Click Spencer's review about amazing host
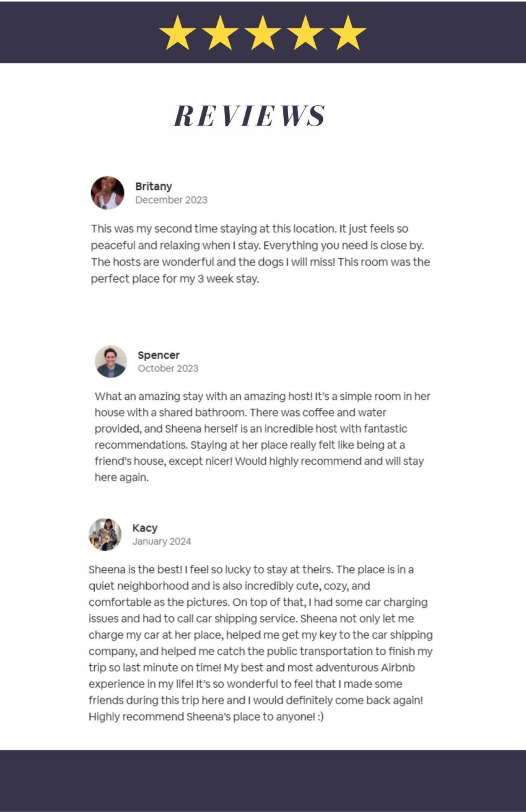The image size is (526, 812). pyautogui.click(x=262, y=437)
